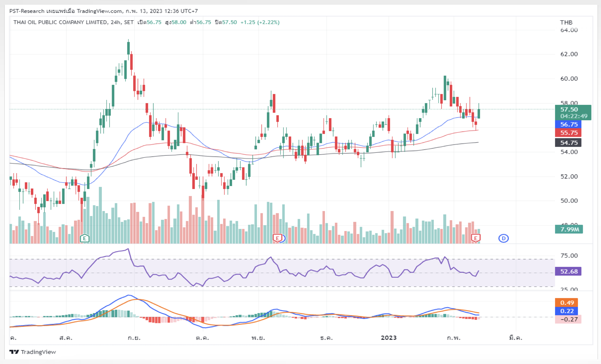Click the ธ.ค. month label on time axis
601x364 pixels.
coord(326,337)
